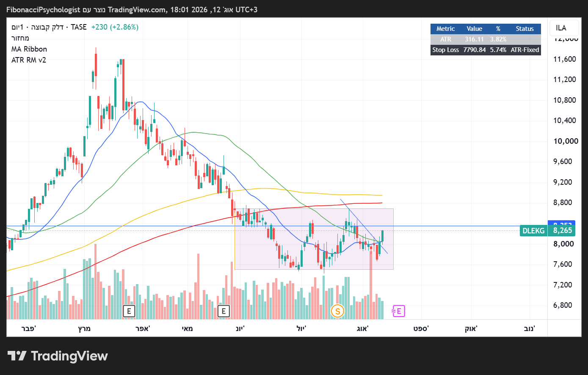Click the 9,600 price axis label
Image resolution: width=588 pixels, height=375 pixels.
(563, 161)
